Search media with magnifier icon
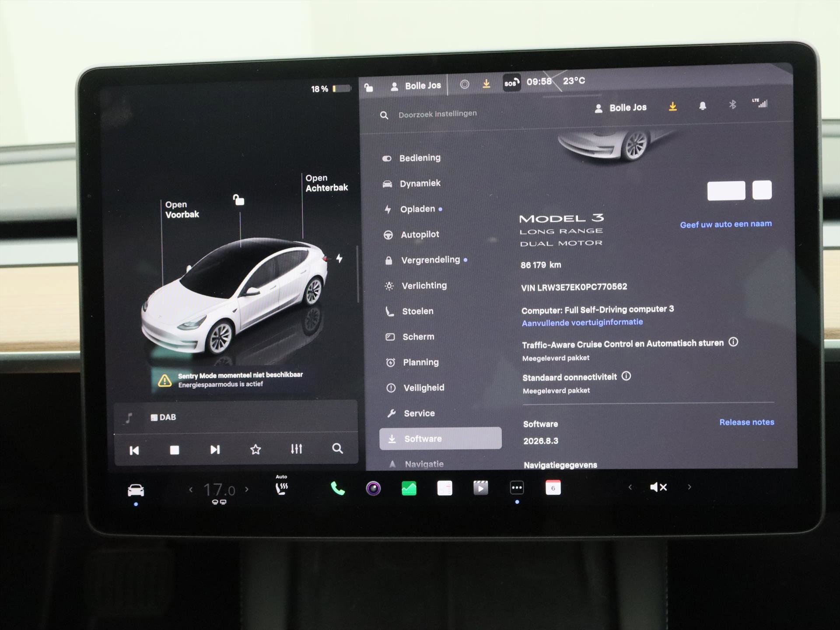Viewport: 840px width, 630px height. point(337,448)
